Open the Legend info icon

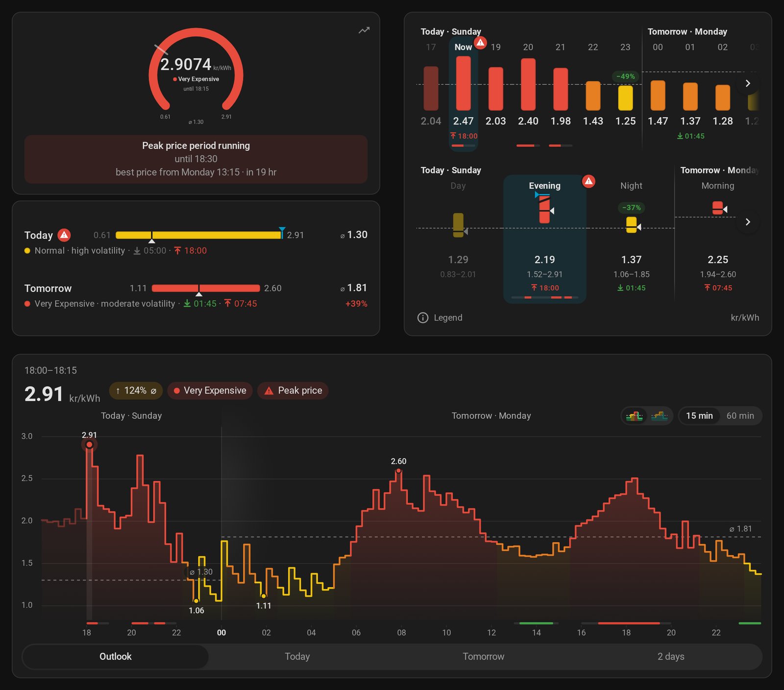click(423, 318)
